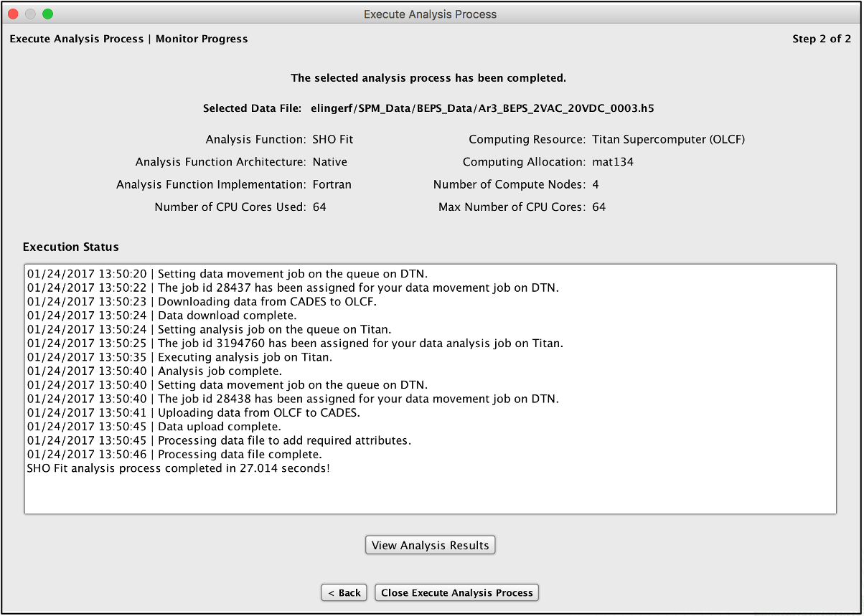864x616 pixels.
Task: Select the 'Data upload complete.' log line
Action: coord(154,427)
